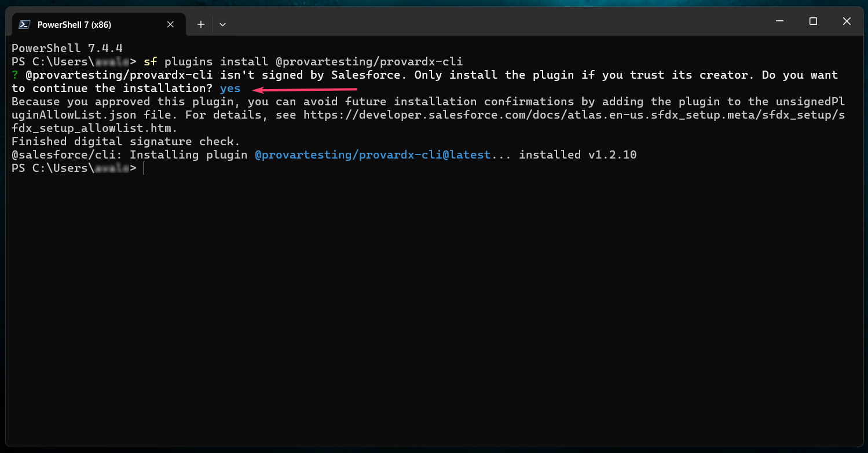
Task: Maximize the terminal window
Action: (x=813, y=21)
